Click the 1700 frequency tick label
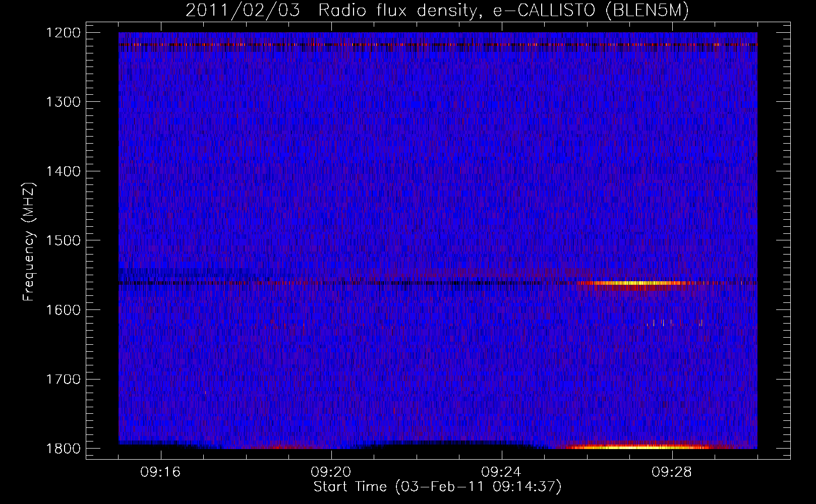The image size is (816, 504). coord(63,379)
